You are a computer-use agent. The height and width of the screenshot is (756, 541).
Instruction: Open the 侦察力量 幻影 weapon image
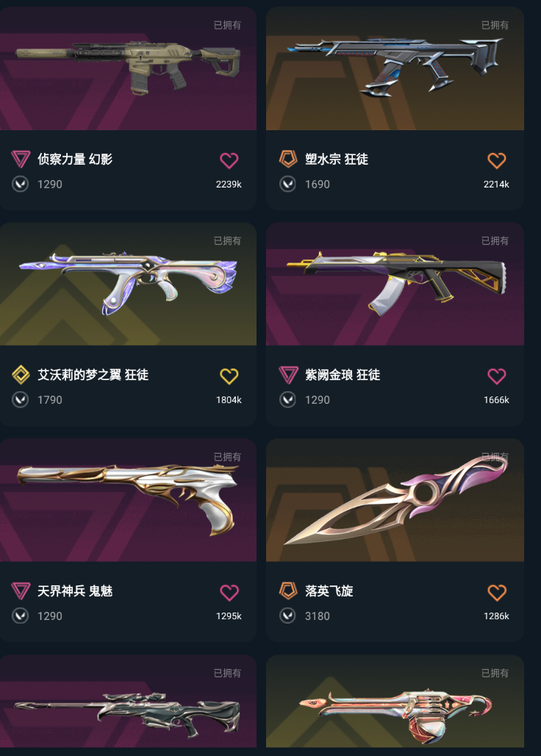point(128,68)
